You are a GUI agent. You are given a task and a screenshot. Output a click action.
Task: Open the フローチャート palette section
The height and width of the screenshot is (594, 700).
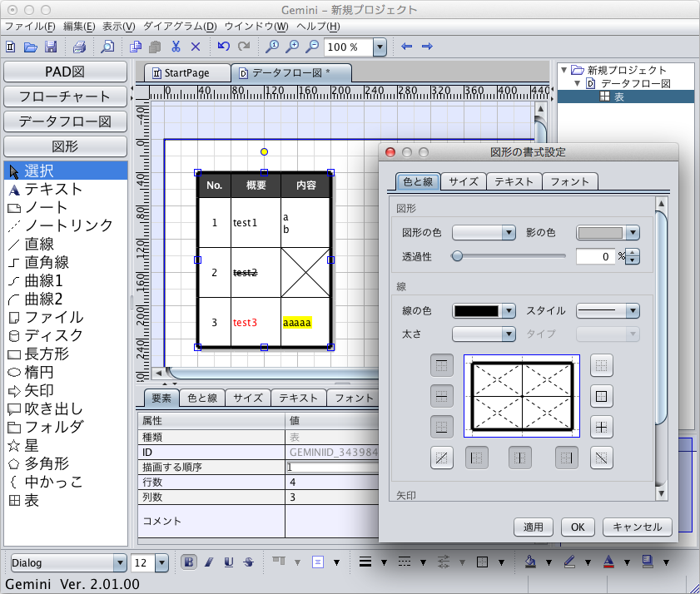click(65, 97)
